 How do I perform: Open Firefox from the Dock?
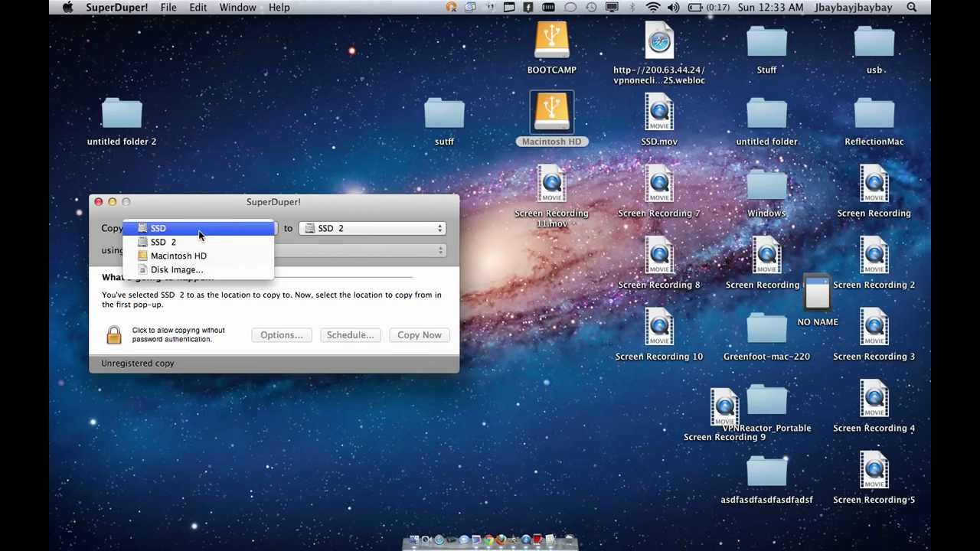[x=501, y=540]
